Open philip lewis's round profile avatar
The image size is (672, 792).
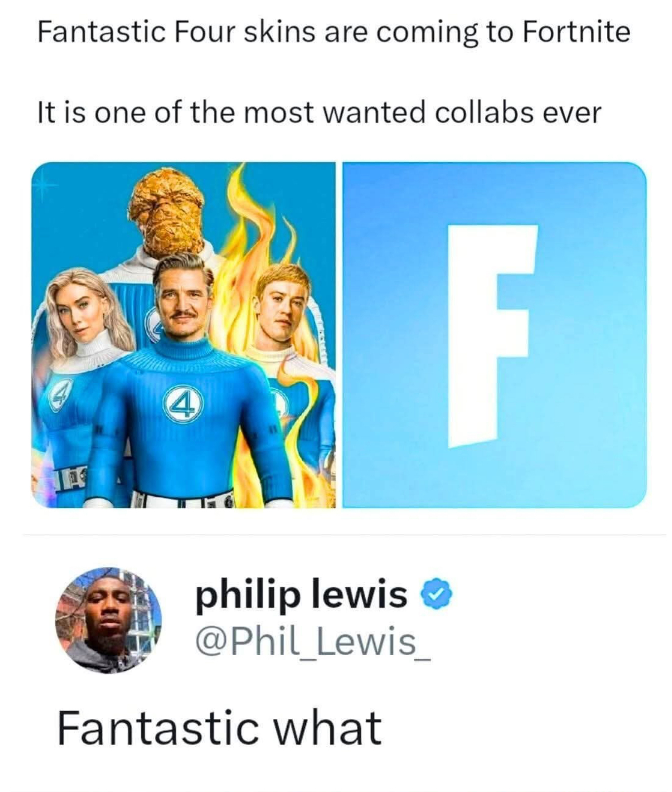tap(108, 620)
